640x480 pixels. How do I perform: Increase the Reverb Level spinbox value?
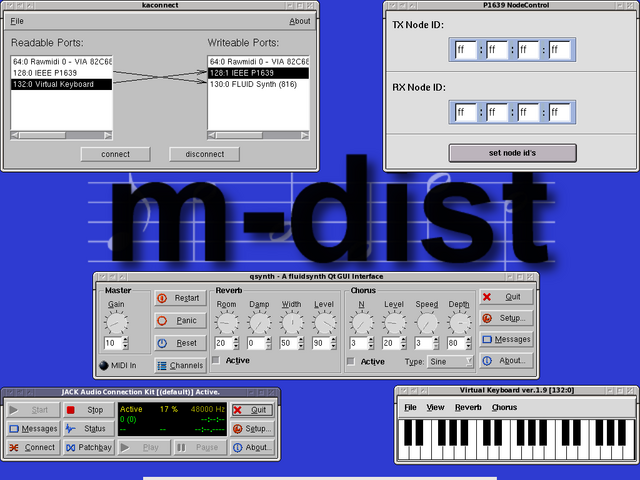333,340
